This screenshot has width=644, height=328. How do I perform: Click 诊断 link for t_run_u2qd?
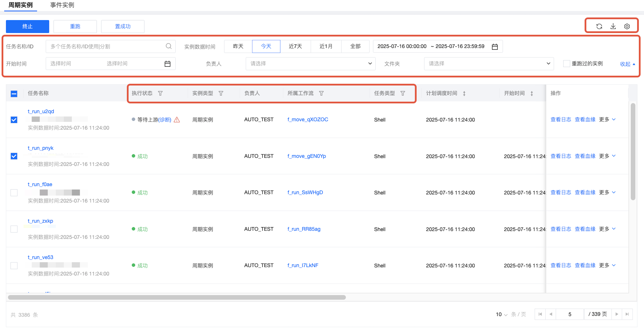click(165, 120)
